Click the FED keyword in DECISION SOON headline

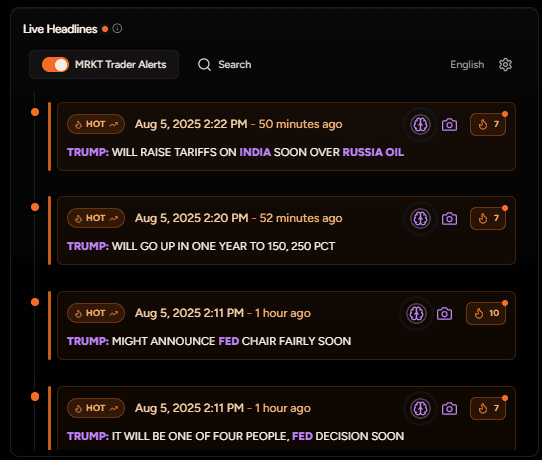coord(302,436)
